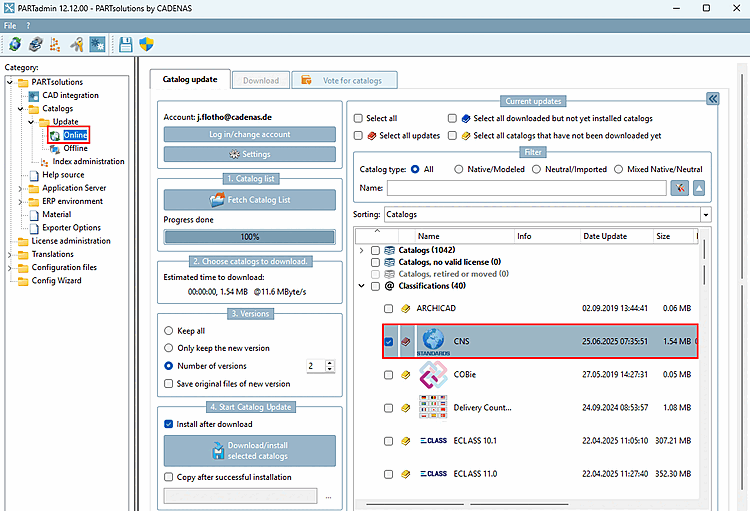Image resolution: width=750 pixels, height=511 pixels.
Task: Select the Catalog update tab
Action: click(190, 79)
